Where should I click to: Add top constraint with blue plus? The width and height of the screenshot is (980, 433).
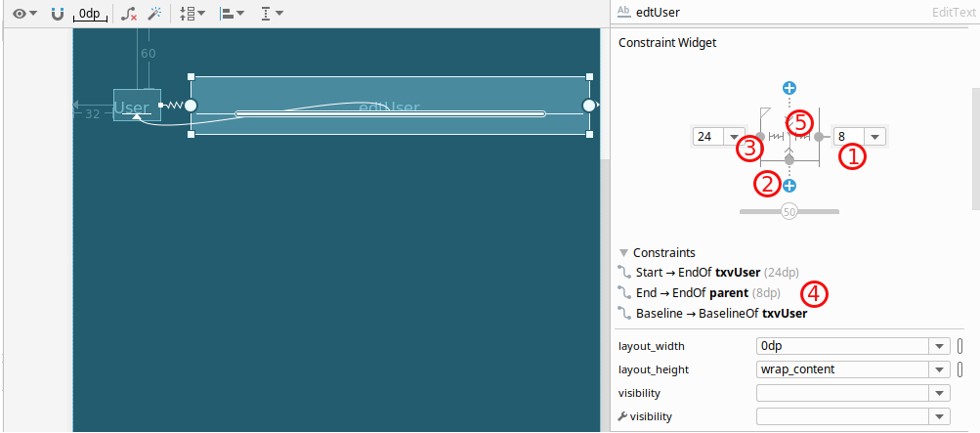coord(789,87)
